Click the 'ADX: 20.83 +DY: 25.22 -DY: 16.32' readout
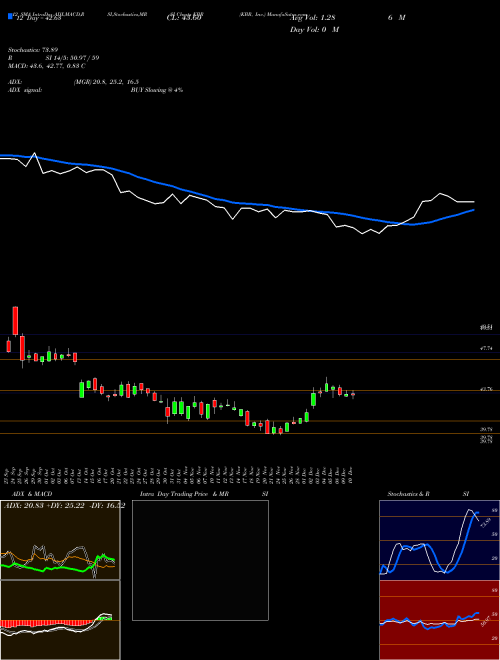Viewport: 500px width, 660px height. (64, 506)
